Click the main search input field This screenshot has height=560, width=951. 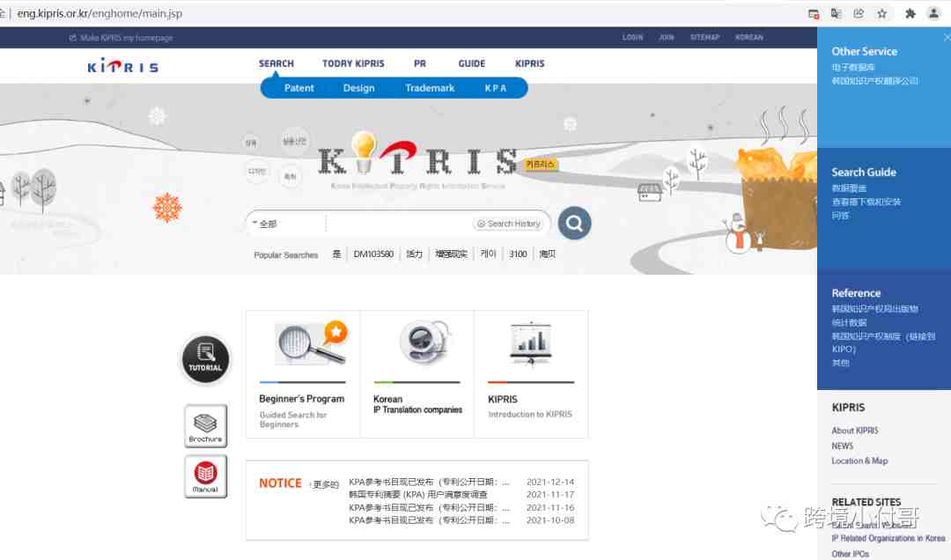pos(399,224)
